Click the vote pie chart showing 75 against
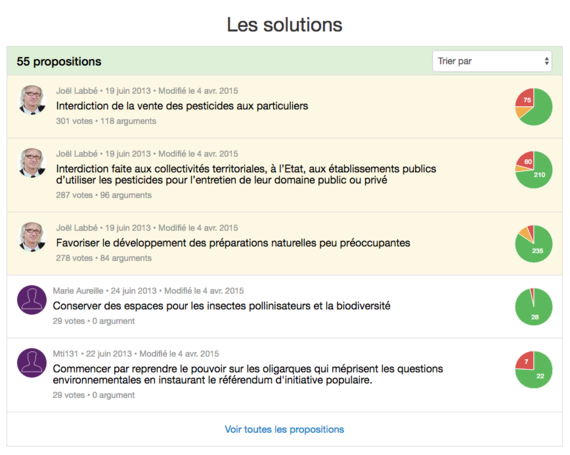 534,107
